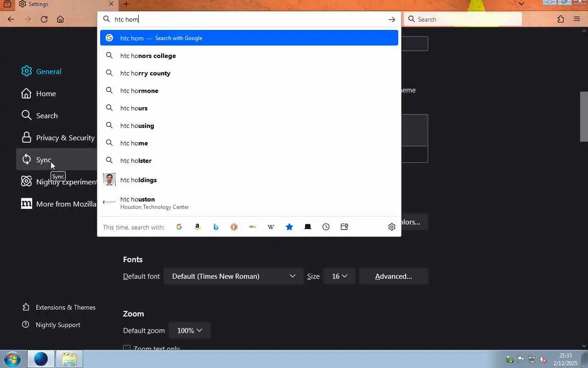Choose suggestion 'htc honors college'
Screen dimensions: 588x368
249,56
